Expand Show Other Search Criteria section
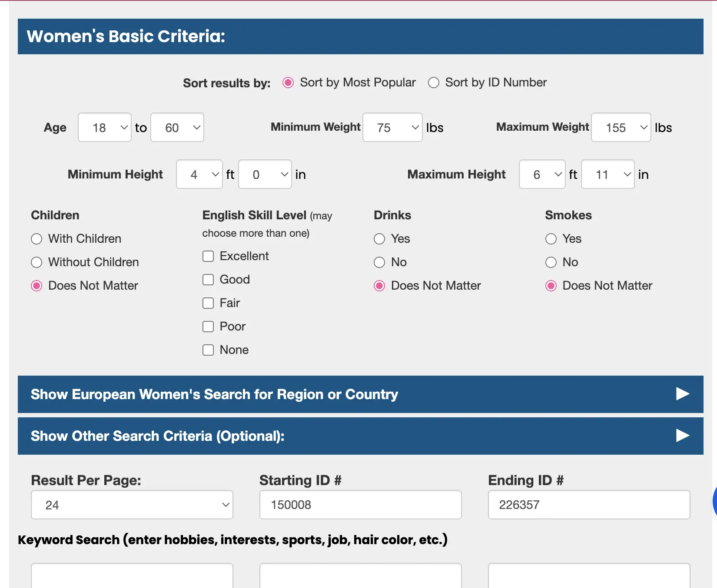Screen dimensions: 717x588 coord(360,436)
